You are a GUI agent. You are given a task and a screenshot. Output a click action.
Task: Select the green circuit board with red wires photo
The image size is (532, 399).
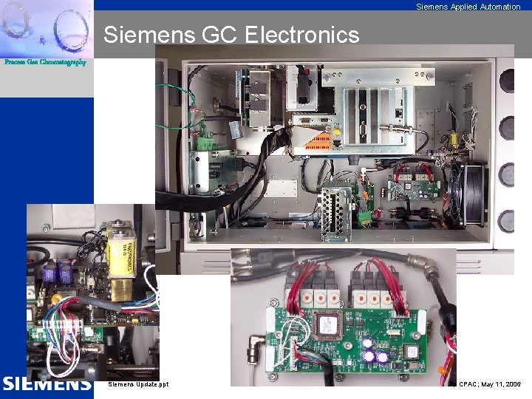pos(344,318)
